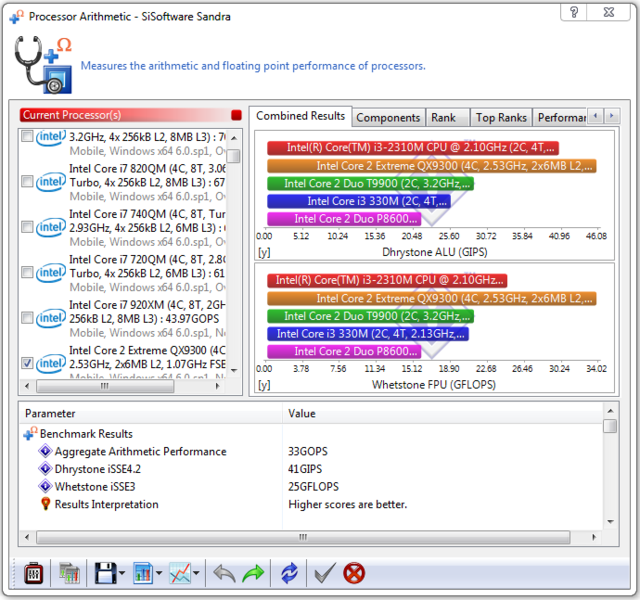Refresh results with the blue arrows icon
Screen dimensions: 640x600
point(289,573)
